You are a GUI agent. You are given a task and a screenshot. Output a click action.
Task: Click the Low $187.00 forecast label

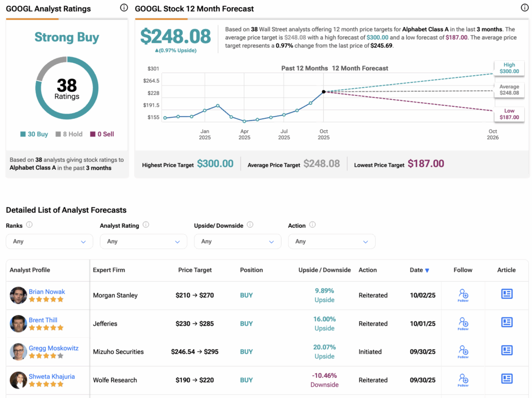[x=509, y=114]
